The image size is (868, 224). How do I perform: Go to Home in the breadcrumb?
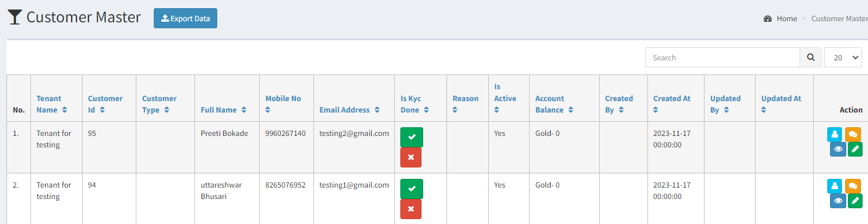787,18
